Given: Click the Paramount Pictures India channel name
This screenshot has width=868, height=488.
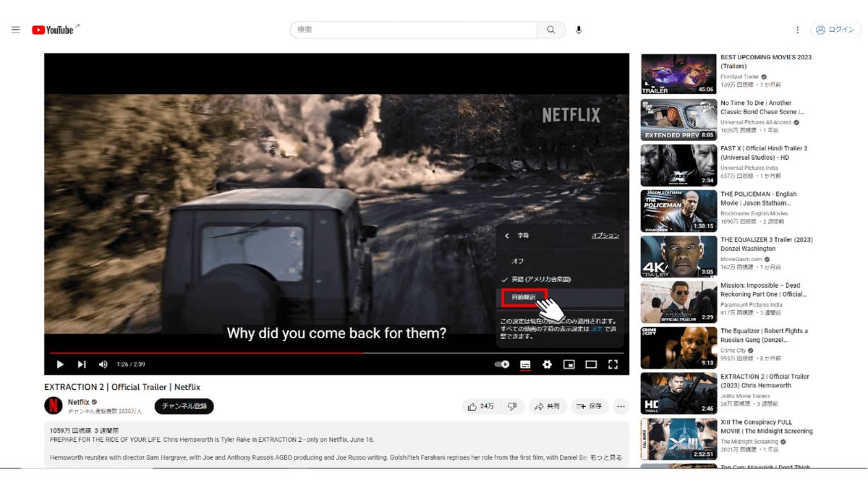Looking at the screenshot, I should pyautogui.click(x=751, y=304).
